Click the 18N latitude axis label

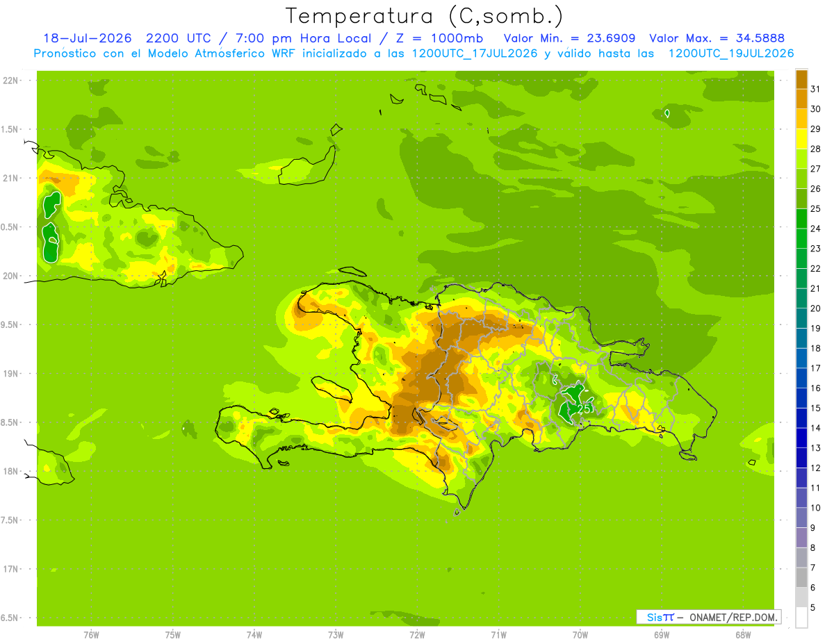(10, 471)
